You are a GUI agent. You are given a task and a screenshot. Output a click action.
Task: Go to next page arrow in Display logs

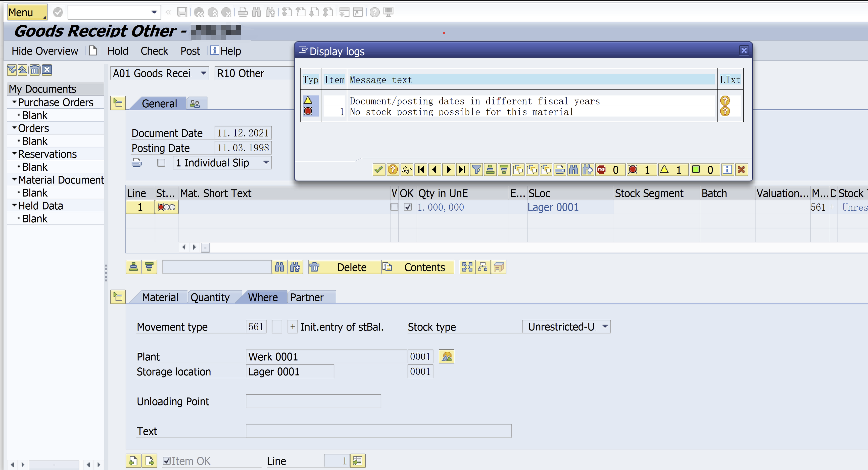pyautogui.click(x=449, y=169)
